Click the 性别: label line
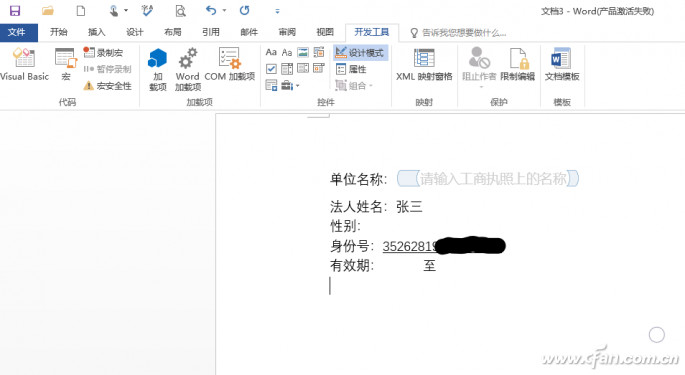The width and height of the screenshot is (685, 375). [x=346, y=226]
